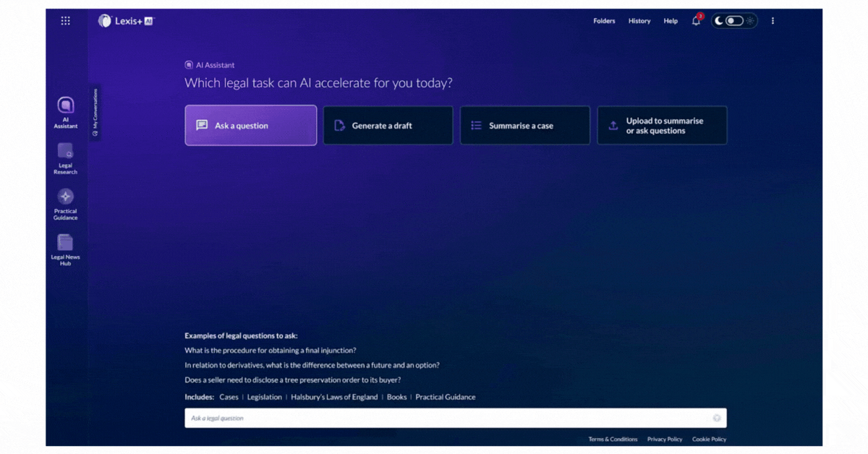Open Legal Research from the sidebar
The height and width of the screenshot is (454, 868).
(65, 158)
